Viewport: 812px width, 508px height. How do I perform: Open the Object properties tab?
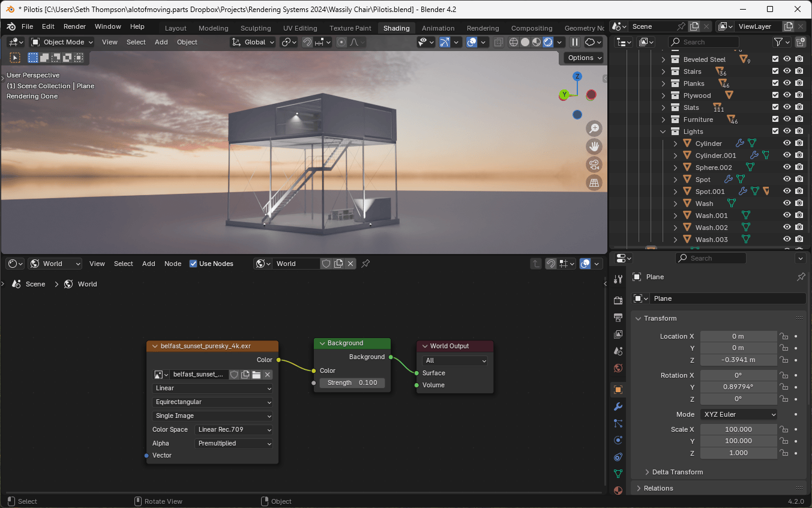618,389
